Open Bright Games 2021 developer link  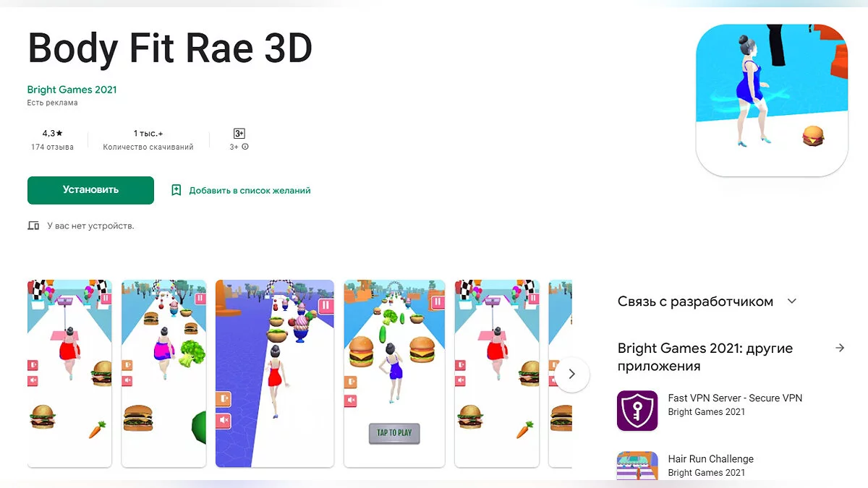click(x=72, y=90)
